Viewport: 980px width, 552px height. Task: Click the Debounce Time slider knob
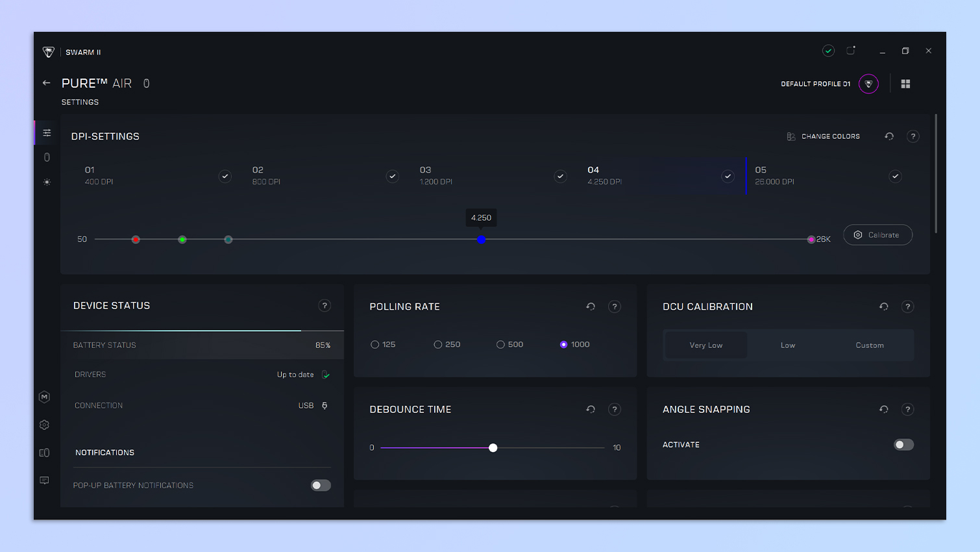(x=493, y=447)
